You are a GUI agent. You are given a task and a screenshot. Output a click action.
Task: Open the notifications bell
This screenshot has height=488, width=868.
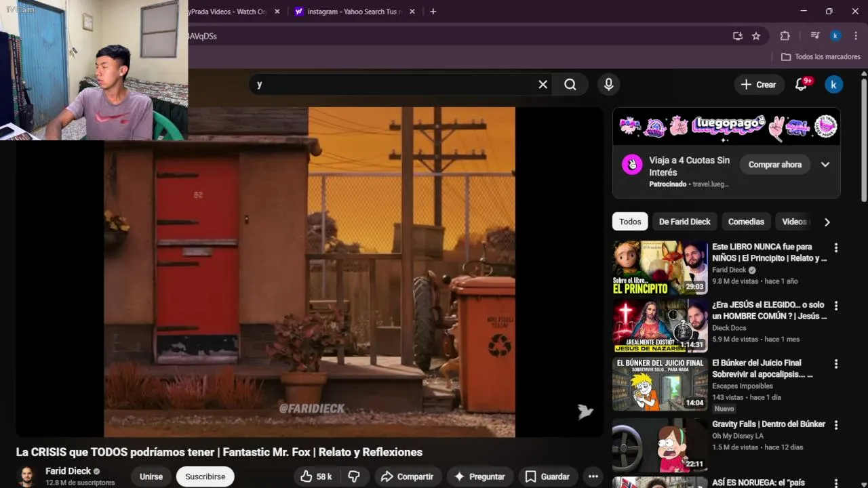802,84
